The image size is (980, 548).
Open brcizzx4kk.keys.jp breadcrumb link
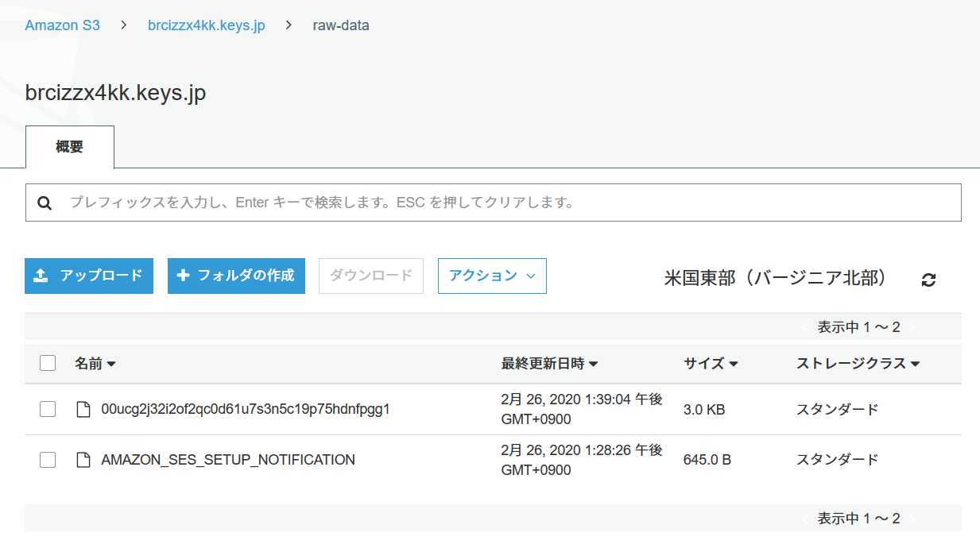point(207,25)
